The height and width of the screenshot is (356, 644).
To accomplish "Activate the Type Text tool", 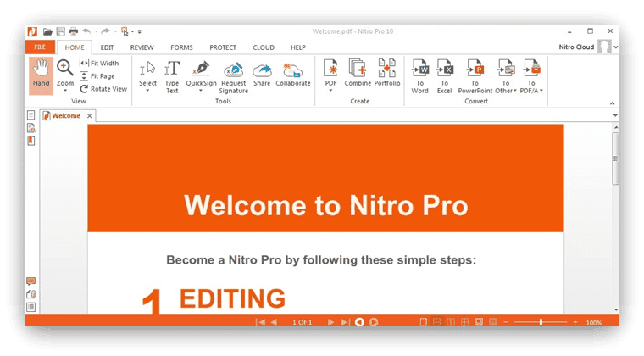I will [x=172, y=76].
